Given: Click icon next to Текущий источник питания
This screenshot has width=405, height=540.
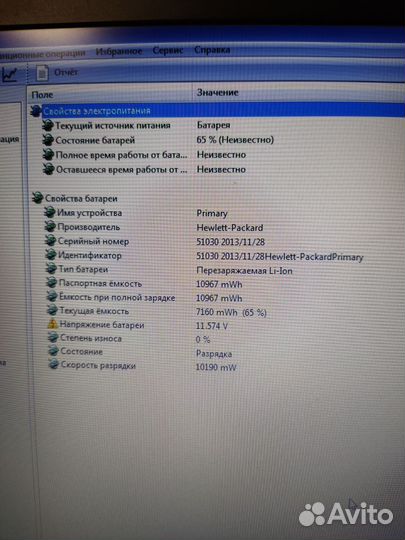Looking at the screenshot, I should click(48, 125).
